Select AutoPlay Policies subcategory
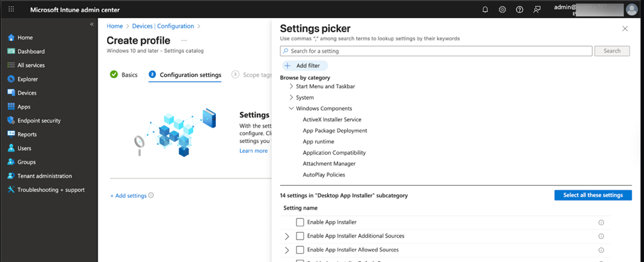The image size is (644, 262). coord(324,175)
